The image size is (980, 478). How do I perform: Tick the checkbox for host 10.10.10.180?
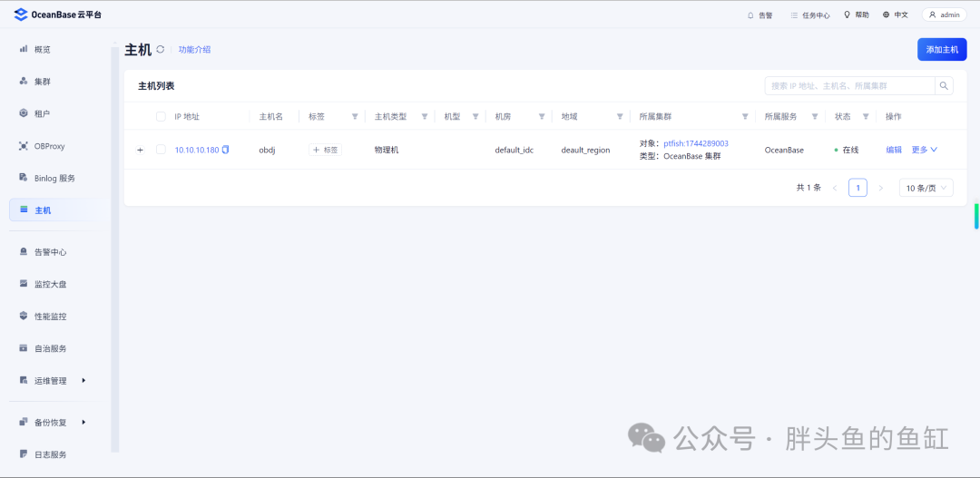pyautogui.click(x=161, y=150)
